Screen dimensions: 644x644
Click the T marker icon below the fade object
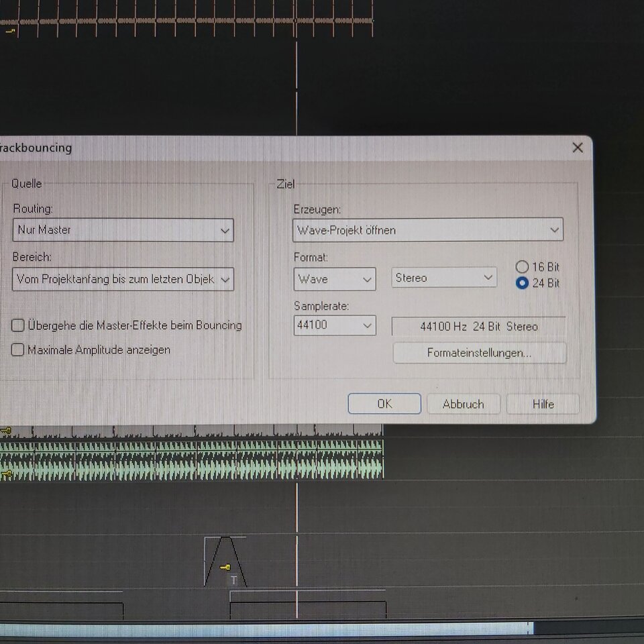pyautogui.click(x=233, y=580)
